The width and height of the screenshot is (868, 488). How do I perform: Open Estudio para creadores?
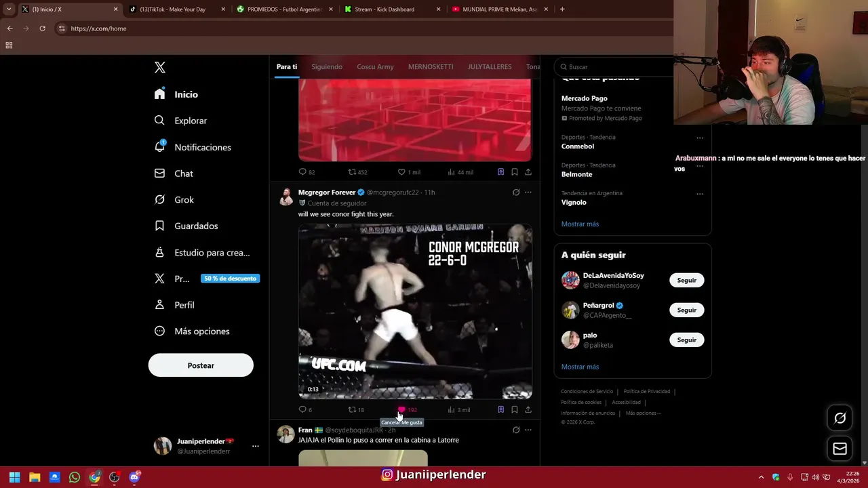click(x=202, y=252)
